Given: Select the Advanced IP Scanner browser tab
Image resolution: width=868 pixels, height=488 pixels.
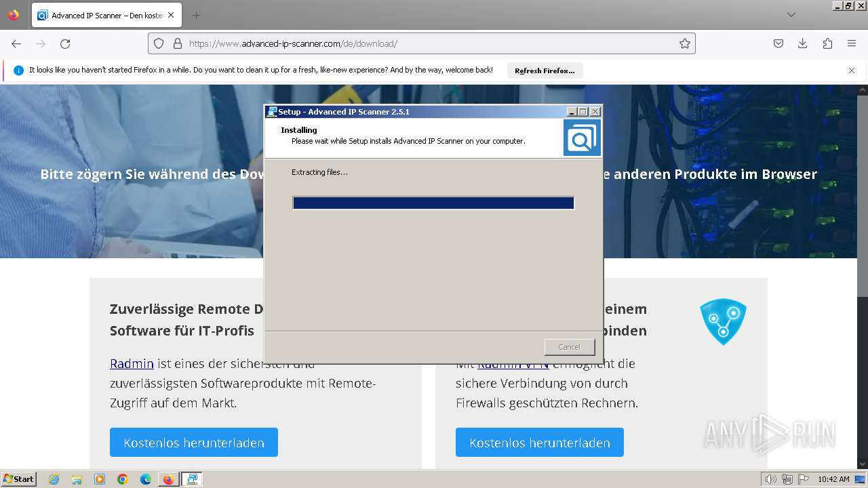Looking at the screenshot, I should click(106, 15).
